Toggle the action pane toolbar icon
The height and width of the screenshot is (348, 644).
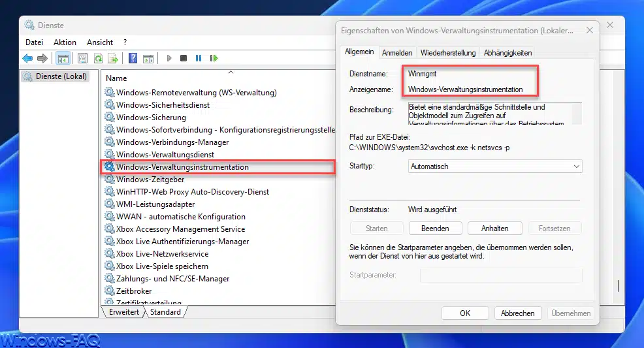point(148,58)
